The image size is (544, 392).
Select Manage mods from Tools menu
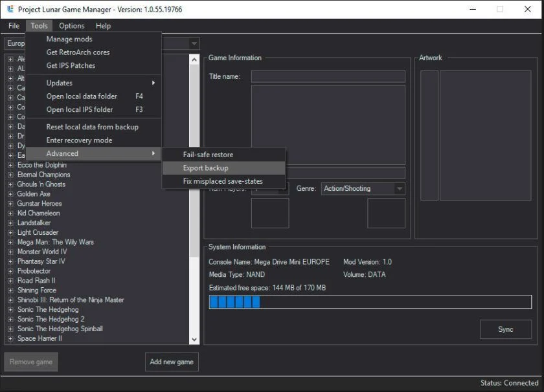tap(94, 39)
